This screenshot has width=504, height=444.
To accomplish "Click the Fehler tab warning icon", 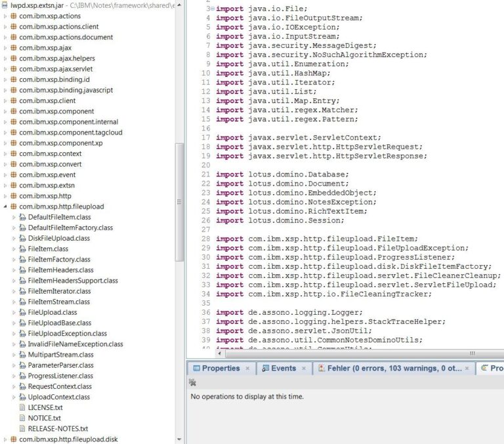I will [322, 368].
